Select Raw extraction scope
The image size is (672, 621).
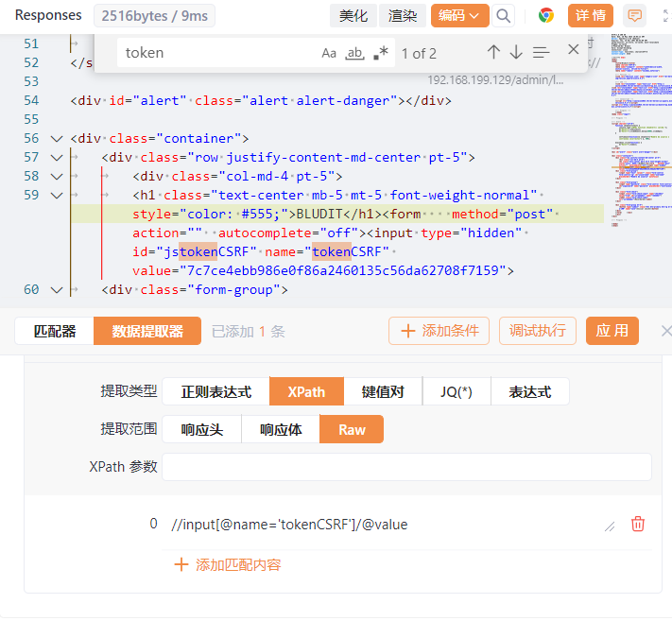[x=352, y=429]
